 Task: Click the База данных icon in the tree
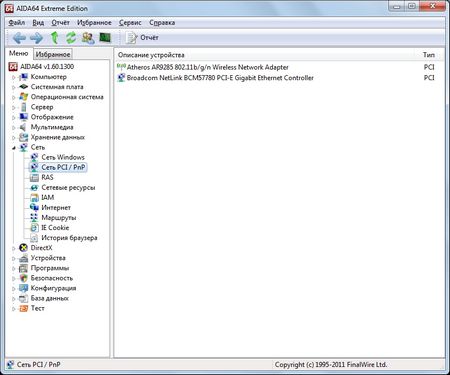23,298
